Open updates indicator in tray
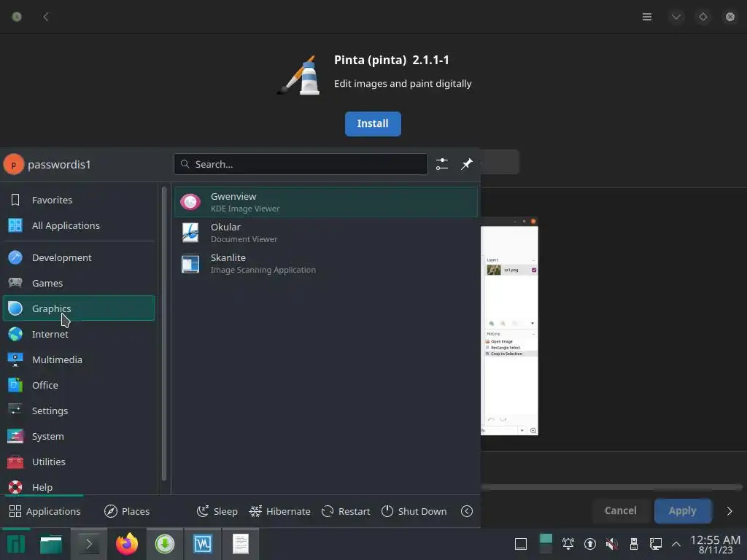Image resolution: width=747 pixels, height=560 pixels. coord(589,544)
